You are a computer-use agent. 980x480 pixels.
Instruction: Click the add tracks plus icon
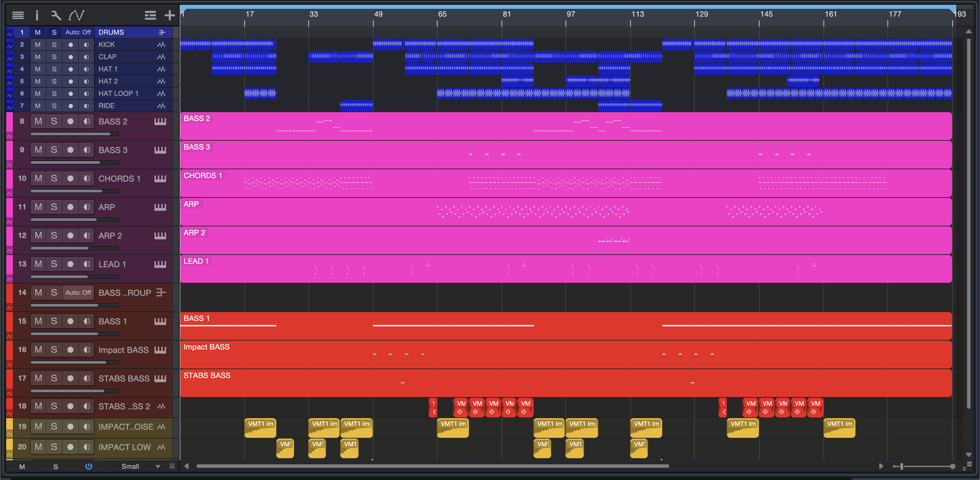pos(169,15)
